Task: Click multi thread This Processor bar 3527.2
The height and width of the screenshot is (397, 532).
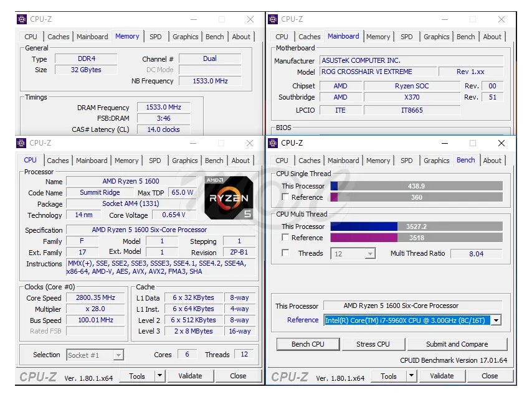Action: 416,227
